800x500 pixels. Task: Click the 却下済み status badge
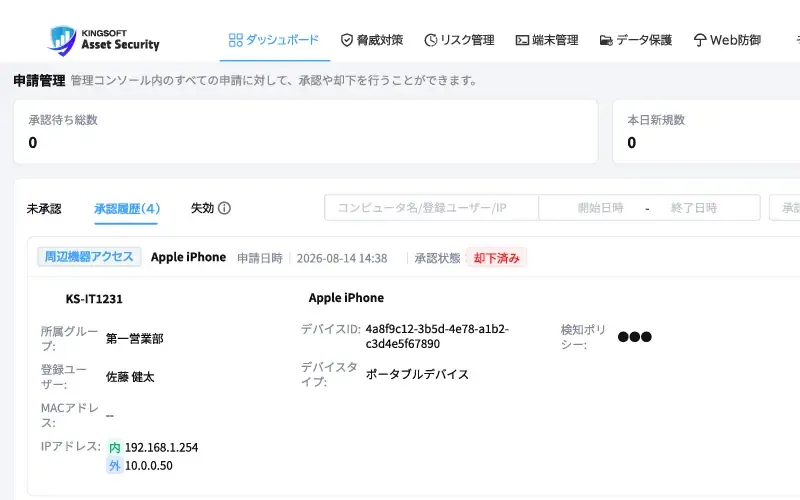coord(496,258)
